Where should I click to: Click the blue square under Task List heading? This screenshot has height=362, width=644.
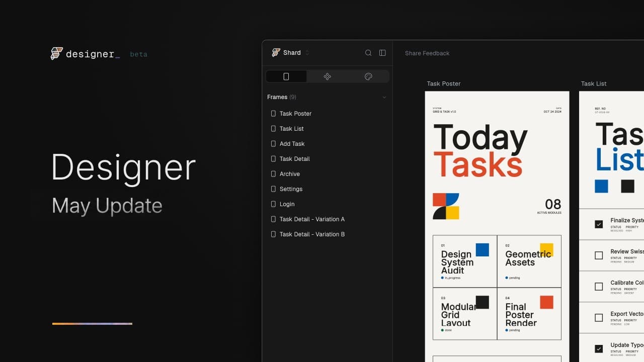click(601, 186)
